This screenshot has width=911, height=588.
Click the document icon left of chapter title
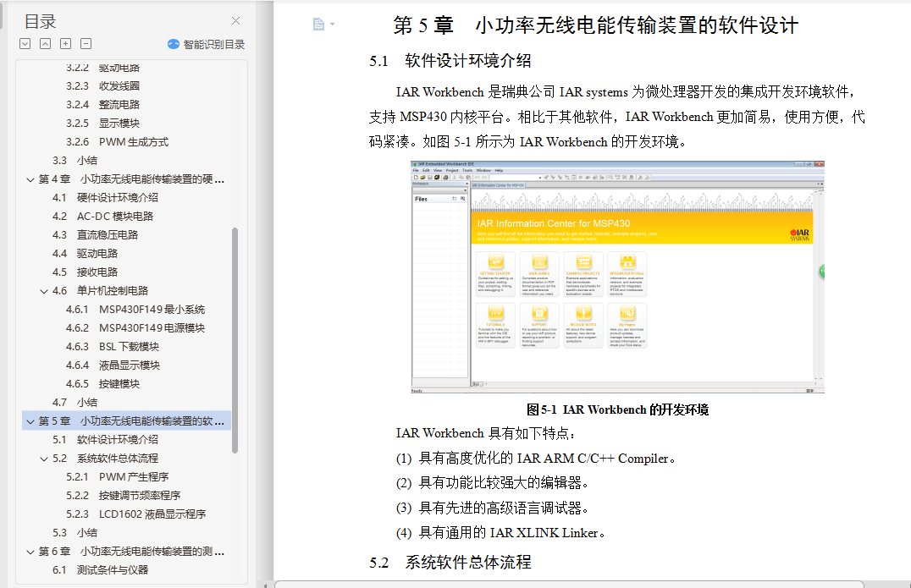[x=318, y=24]
